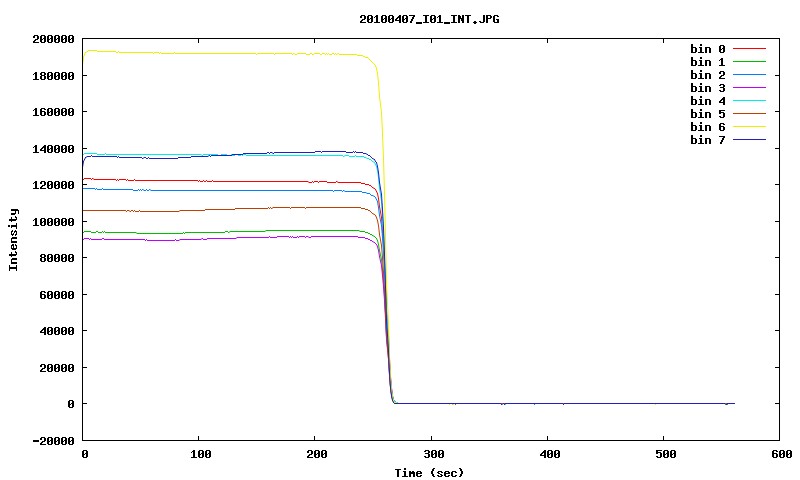Click the purple bin 3 plateau curve
Image resolution: width=800 pixels, height=480 pixels.
click(230, 238)
